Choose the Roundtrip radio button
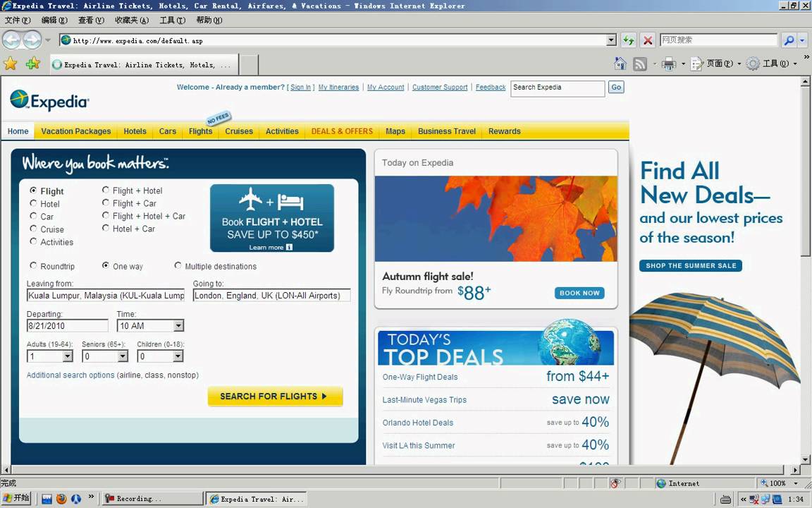 [x=33, y=265]
